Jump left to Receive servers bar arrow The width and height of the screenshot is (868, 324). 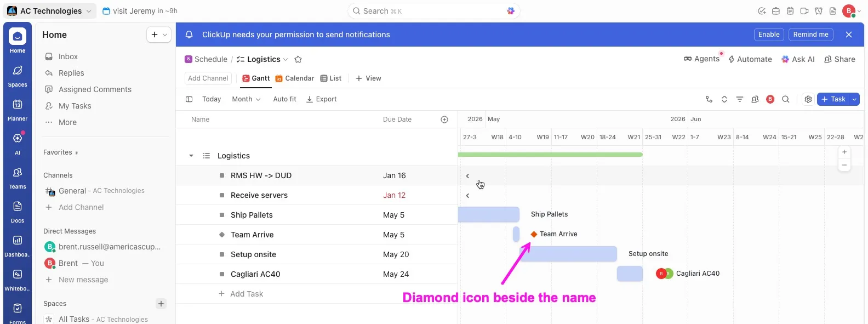(467, 196)
